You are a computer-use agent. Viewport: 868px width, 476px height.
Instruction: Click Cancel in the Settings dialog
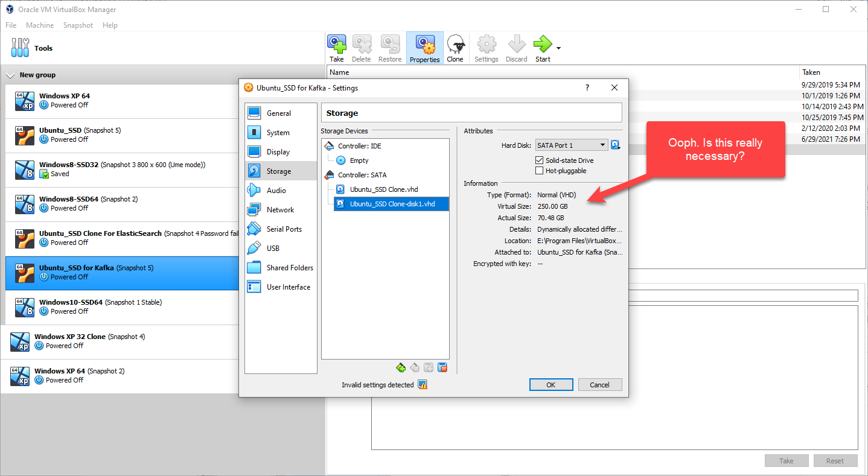(600, 385)
